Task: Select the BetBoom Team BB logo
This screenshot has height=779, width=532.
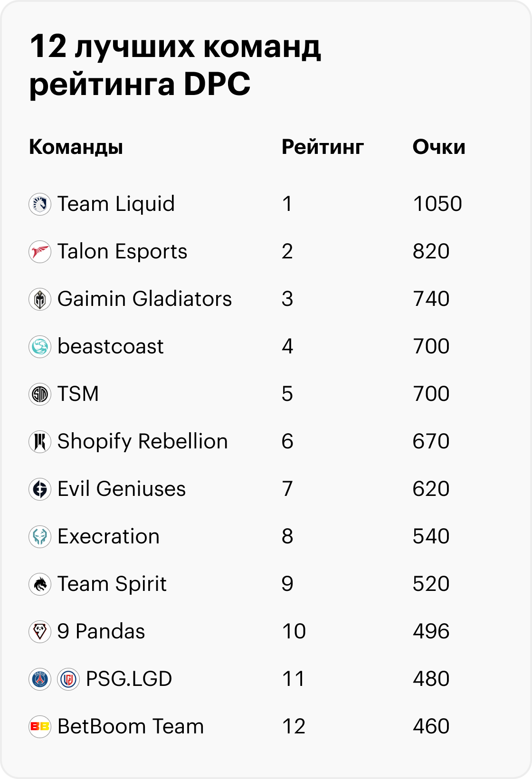Action: (x=40, y=727)
